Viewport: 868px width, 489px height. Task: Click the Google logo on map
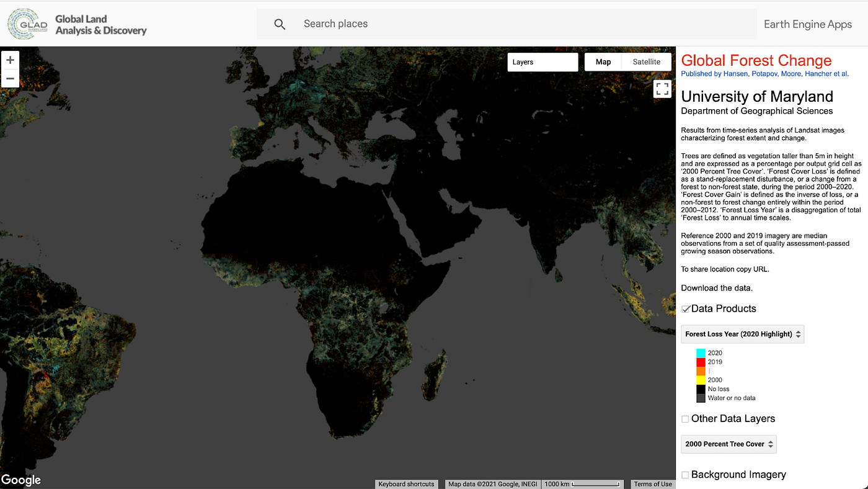21,480
